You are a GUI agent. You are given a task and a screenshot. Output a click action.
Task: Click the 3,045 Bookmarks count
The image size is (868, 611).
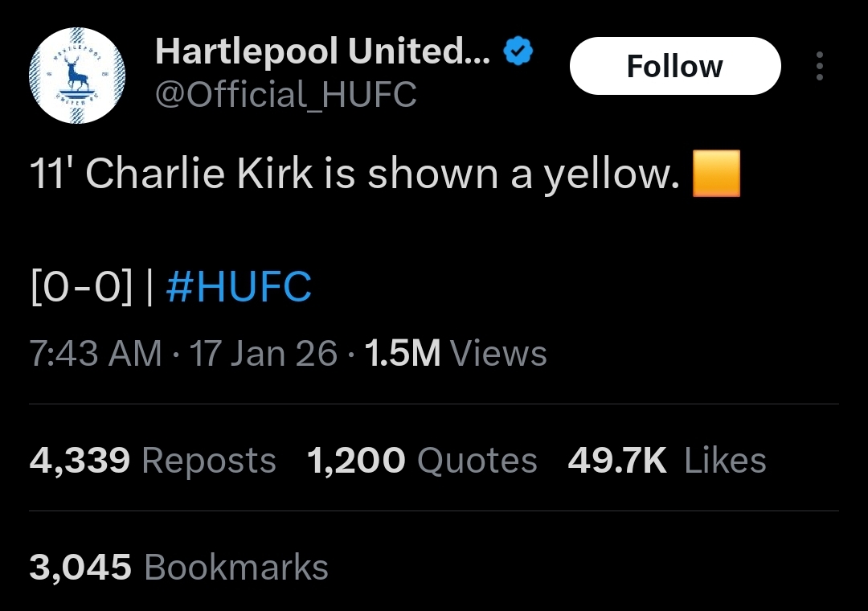(178, 568)
